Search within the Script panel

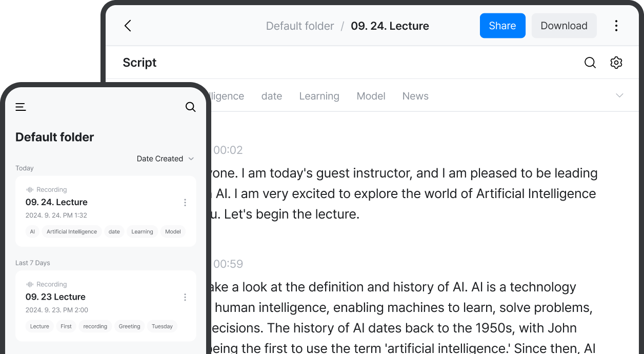click(x=590, y=63)
